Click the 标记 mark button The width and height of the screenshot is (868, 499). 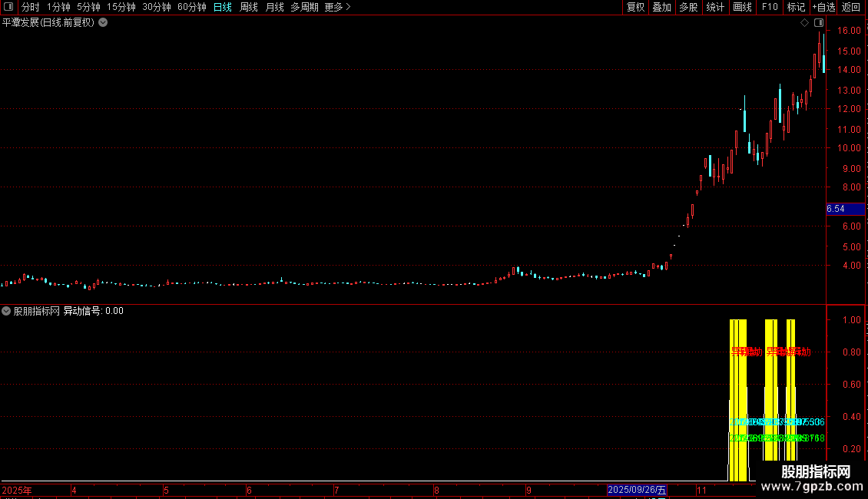(796, 7)
